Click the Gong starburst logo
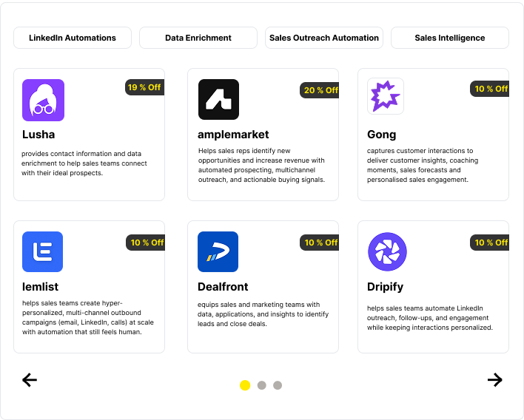 pos(385,97)
